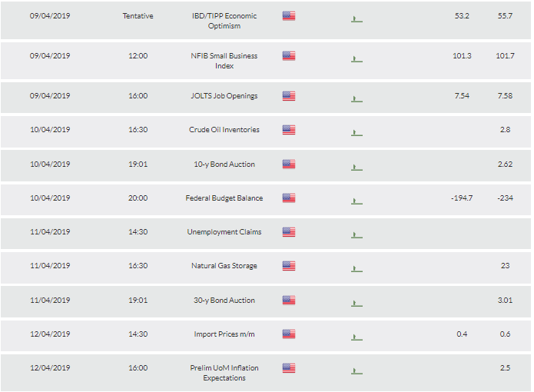The width and height of the screenshot is (534, 392).
Task: Click the US flag beside Crude Oil Inventories
Action: pyautogui.click(x=289, y=130)
